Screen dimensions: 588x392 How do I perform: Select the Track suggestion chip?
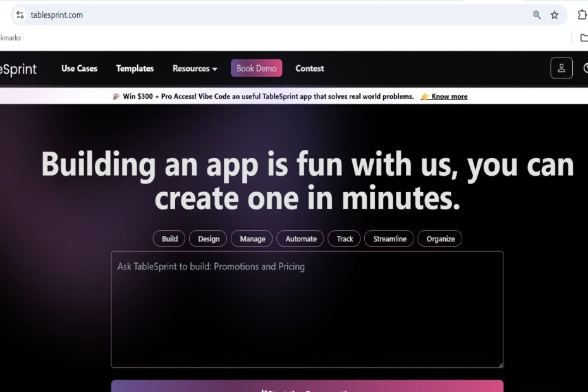[344, 238]
